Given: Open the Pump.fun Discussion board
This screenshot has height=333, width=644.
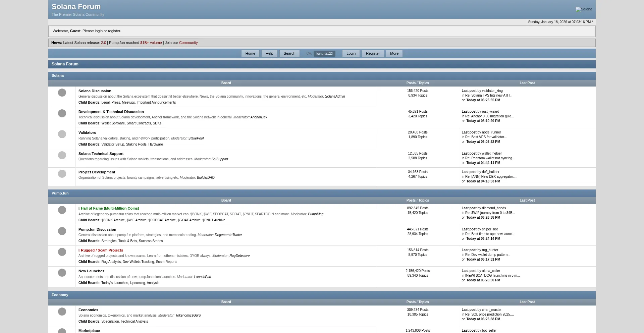Looking at the screenshot, I should (x=97, y=229).
